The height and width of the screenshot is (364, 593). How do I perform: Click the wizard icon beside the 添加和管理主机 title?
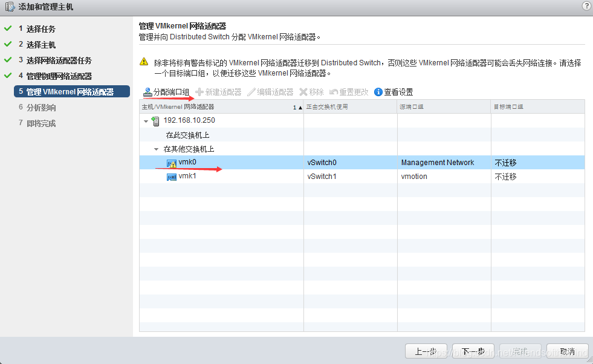click(10, 7)
